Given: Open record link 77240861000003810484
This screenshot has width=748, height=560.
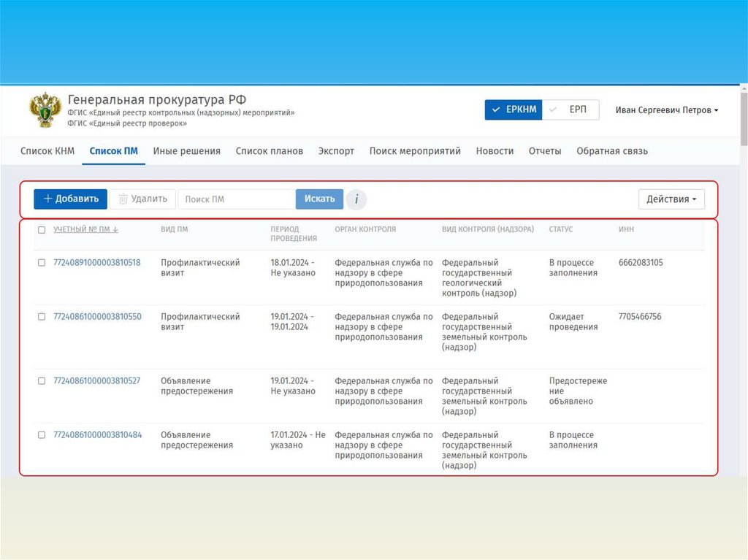Looking at the screenshot, I should (x=97, y=435).
